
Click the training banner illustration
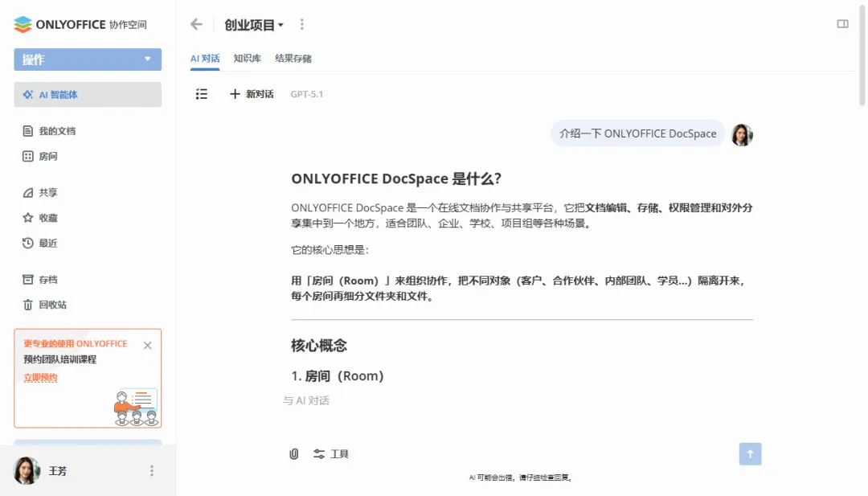(x=136, y=407)
